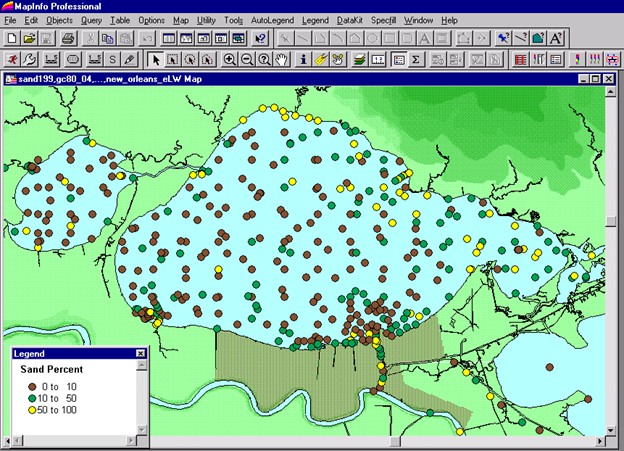Screen dimensions: 624x451
Task: Select the Zoom-in magnifier tool
Action: [x=230, y=60]
